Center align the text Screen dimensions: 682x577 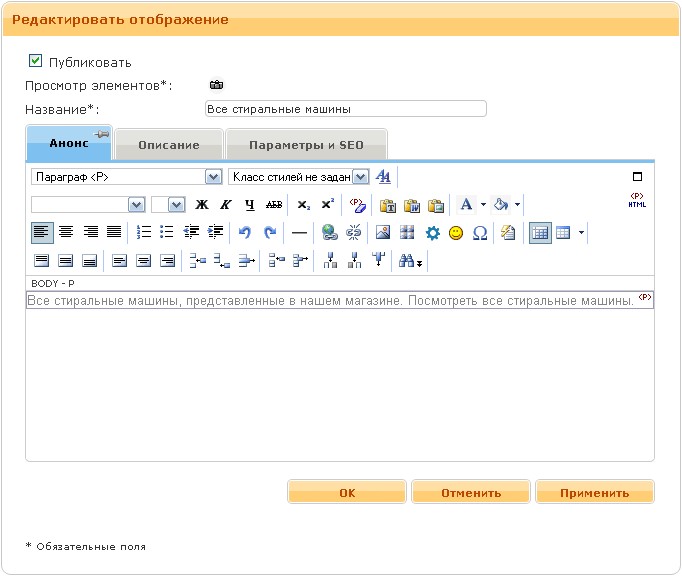click(66, 232)
